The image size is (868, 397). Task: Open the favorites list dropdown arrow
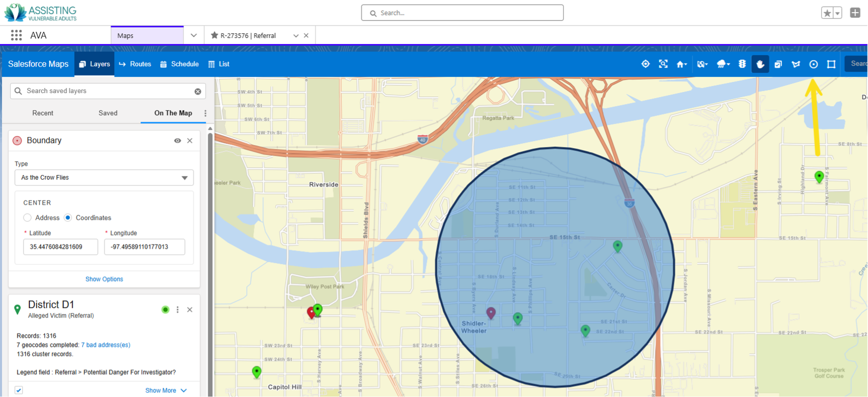(x=837, y=13)
